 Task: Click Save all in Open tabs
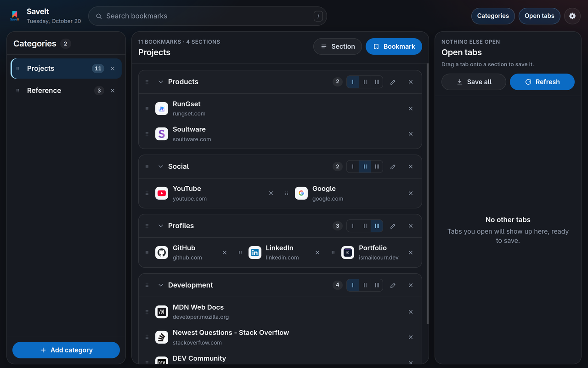click(x=474, y=82)
